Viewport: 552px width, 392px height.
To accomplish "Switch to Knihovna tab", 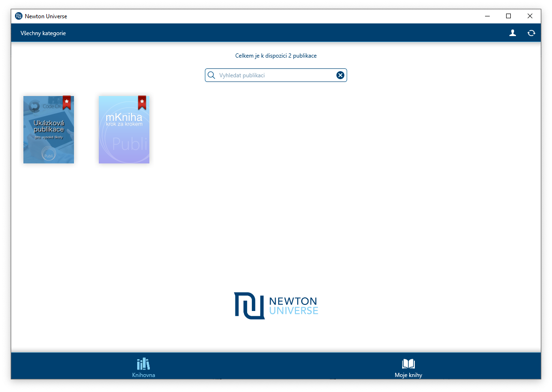I will click(x=143, y=368).
